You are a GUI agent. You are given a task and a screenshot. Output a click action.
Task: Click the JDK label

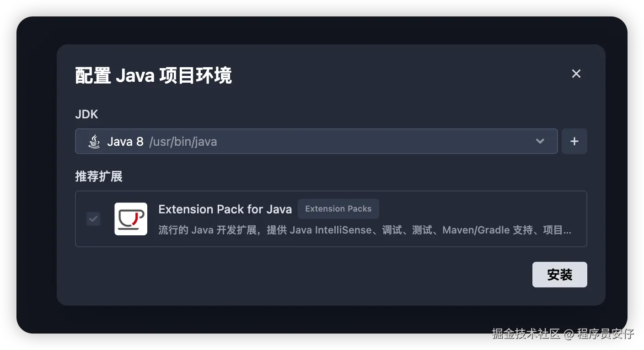[x=86, y=114]
